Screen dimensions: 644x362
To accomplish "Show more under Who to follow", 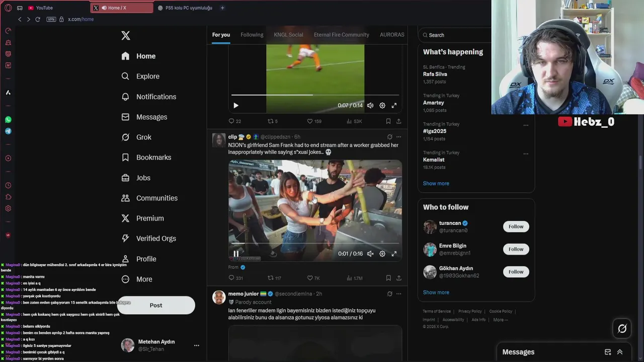I will (436, 293).
